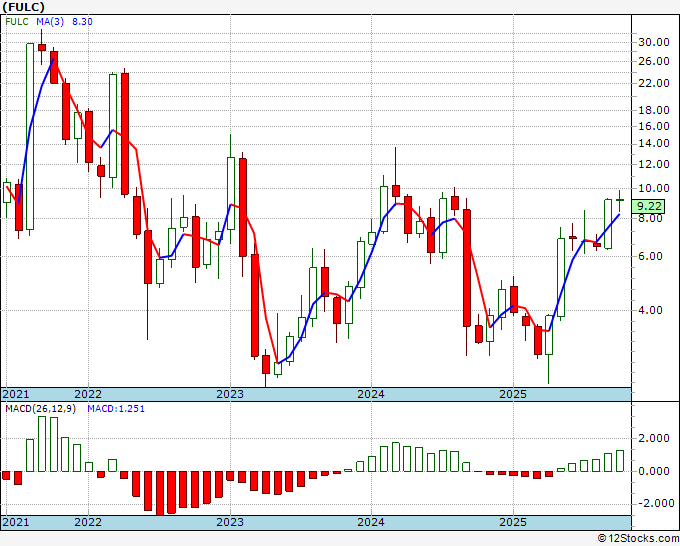Click the (FULC) ticker title
680x546 pixels.
[23, 7]
